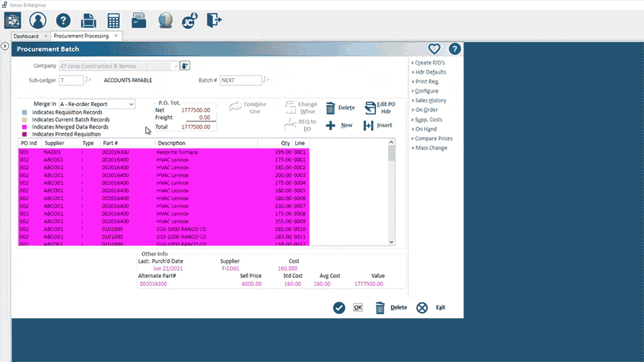
Task: Click the Sub-Ledger input field
Action: [71, 80]
